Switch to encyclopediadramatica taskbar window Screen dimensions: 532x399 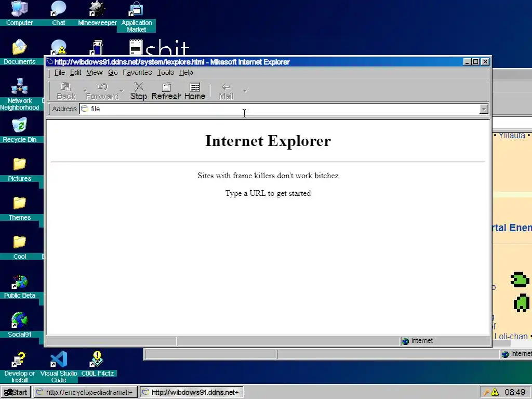coord(85,392)
